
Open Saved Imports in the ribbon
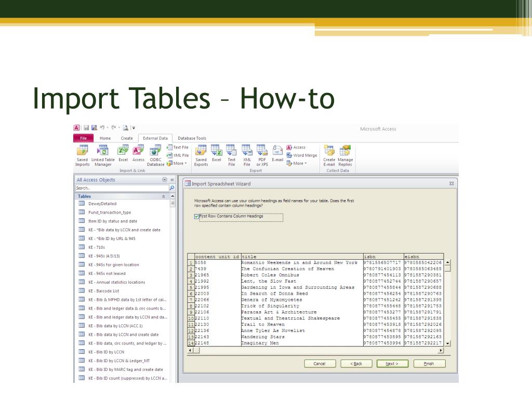point(82,155)
